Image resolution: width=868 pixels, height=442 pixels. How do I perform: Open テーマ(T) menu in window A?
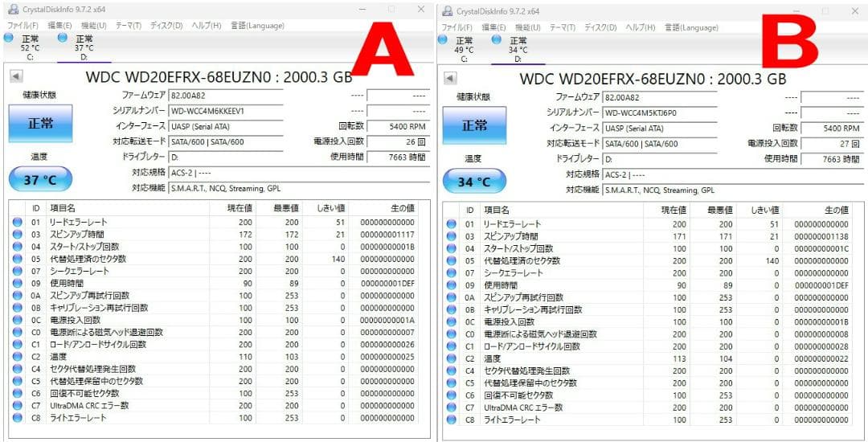point(129,26)
